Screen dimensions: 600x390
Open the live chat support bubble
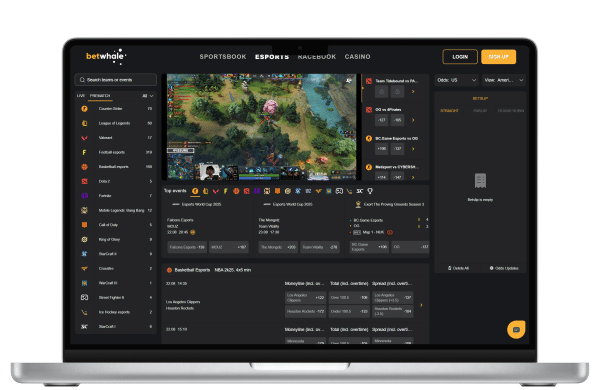coord(516,330)
